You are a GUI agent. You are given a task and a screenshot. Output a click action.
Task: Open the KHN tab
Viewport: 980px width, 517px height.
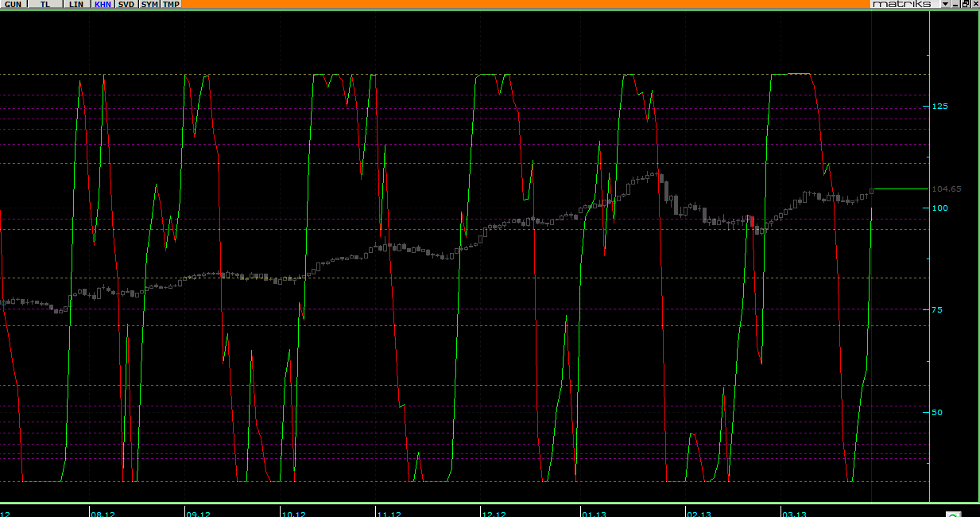(103, 4)
